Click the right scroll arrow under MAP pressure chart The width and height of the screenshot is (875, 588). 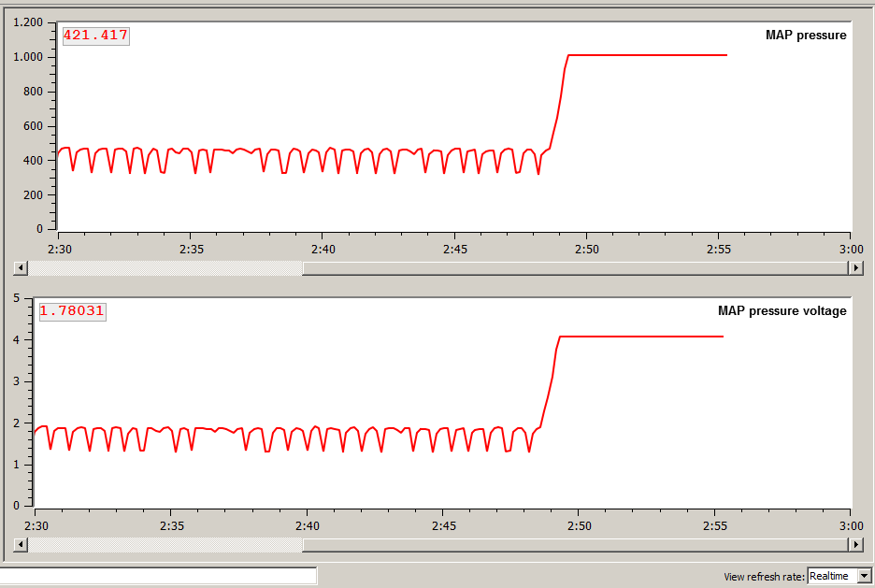pyautogui.click(x=854, y=267)
